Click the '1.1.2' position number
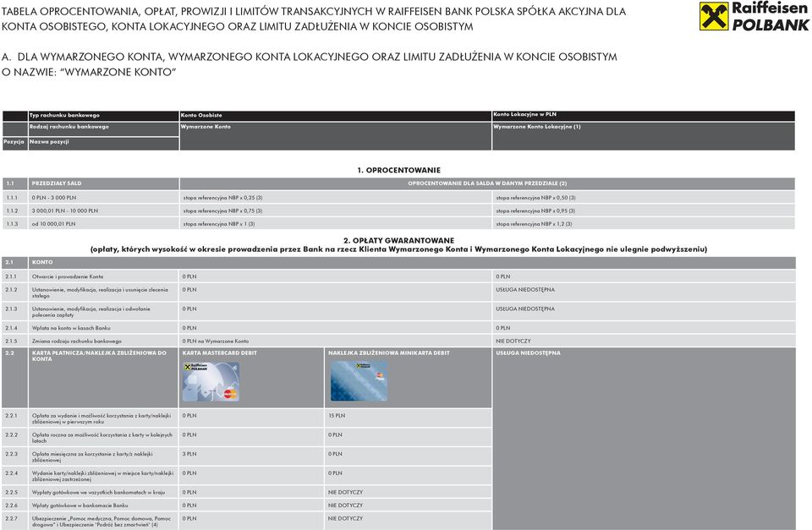Screen dimensions: 812x530 pos(12,210)
